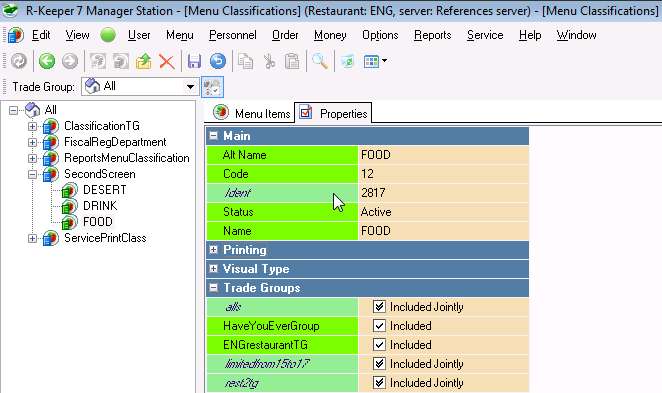This screenshot has height=393, width=662.
Task: Open the Reports menu
Action: 432,35
